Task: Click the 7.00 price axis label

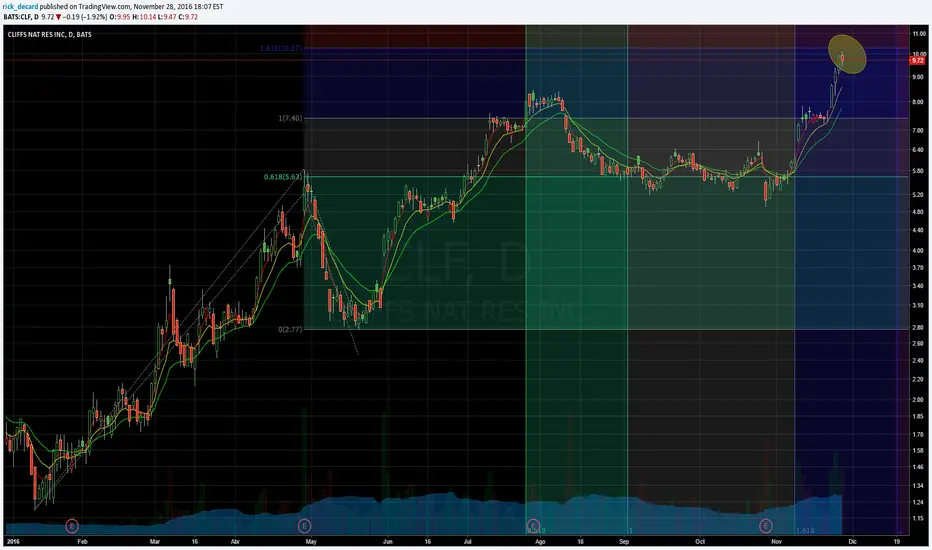Action: pos(918,131)
